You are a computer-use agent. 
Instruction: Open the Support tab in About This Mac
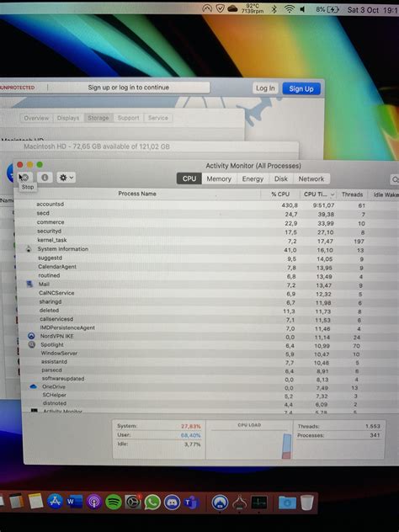128,118
